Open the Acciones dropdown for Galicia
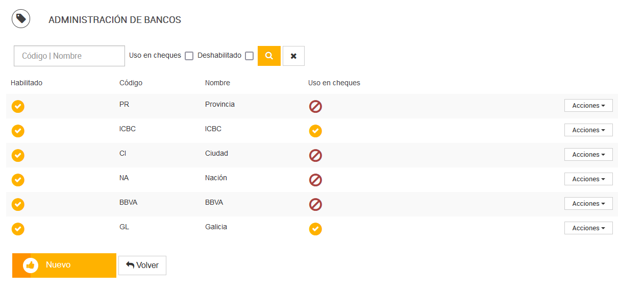This screenshot has height=290, width=644. [x=588, y=228]
